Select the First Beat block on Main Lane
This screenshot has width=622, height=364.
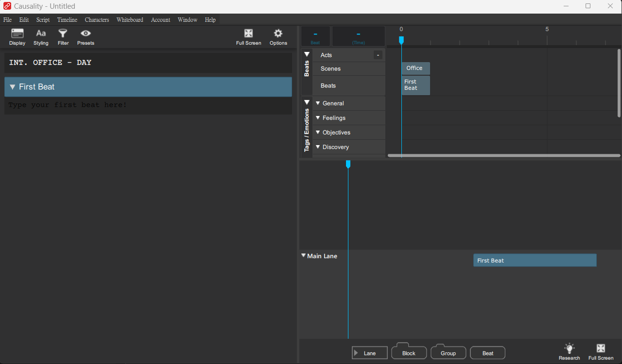(535, 260)
